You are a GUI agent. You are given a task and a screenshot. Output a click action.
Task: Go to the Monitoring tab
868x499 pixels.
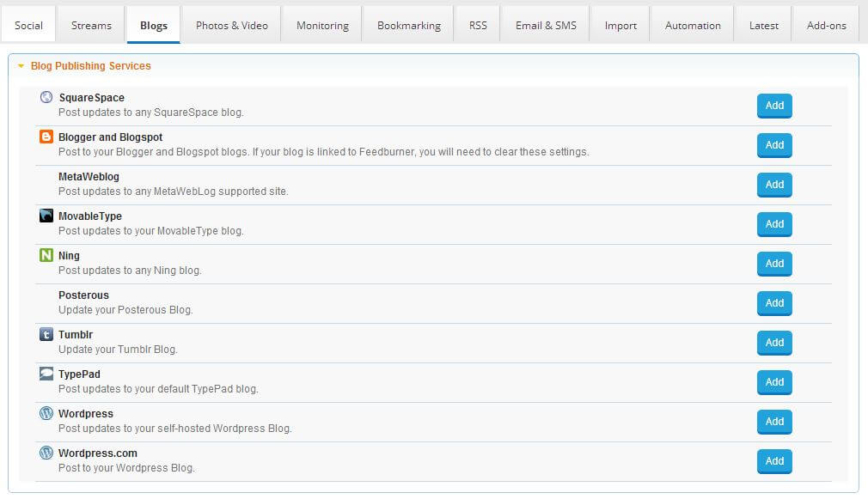click(322, 26)
